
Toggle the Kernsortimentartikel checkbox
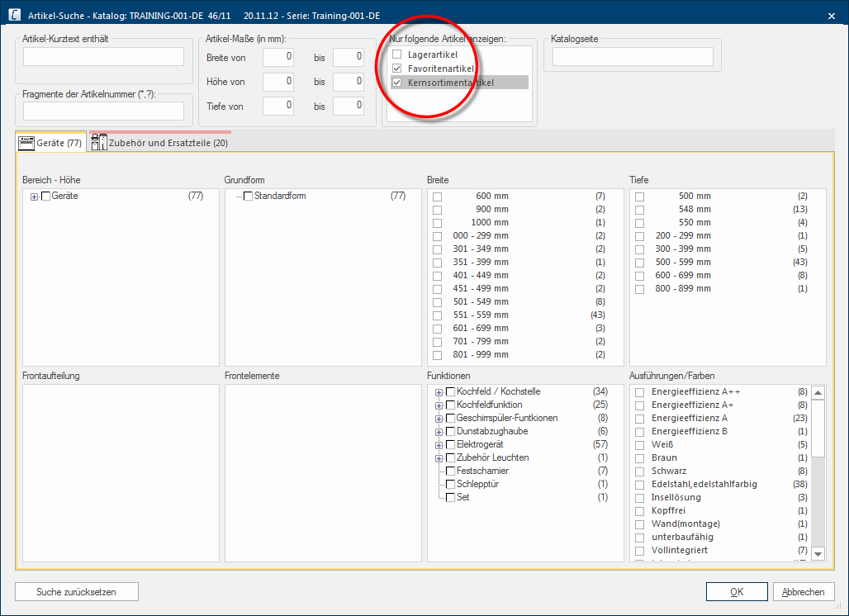tap(397, 83)
